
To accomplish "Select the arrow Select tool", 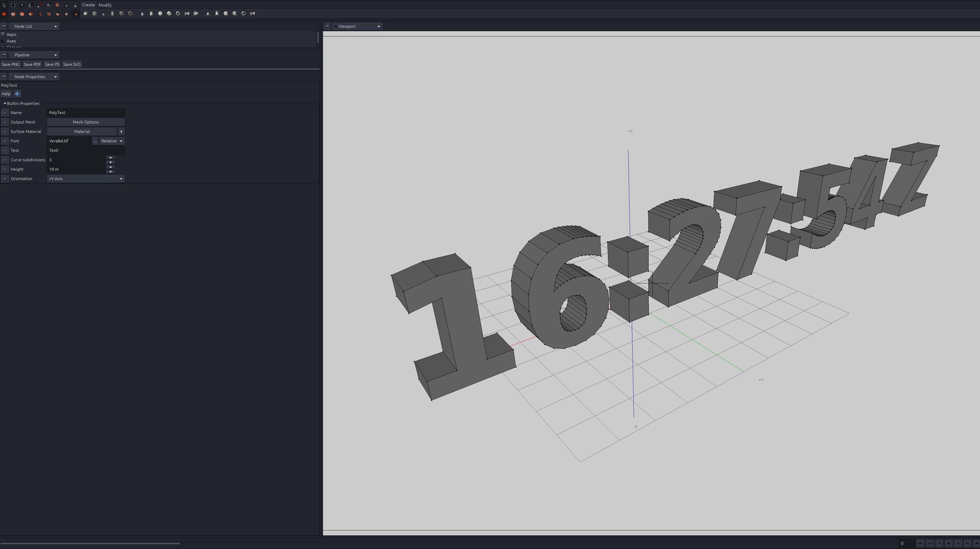I will tap(4, 5).
